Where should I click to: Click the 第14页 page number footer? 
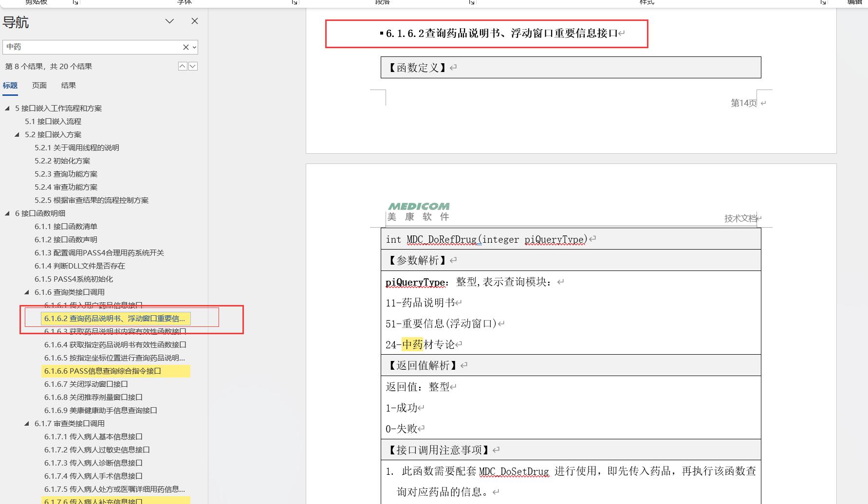tap(744, 103)
